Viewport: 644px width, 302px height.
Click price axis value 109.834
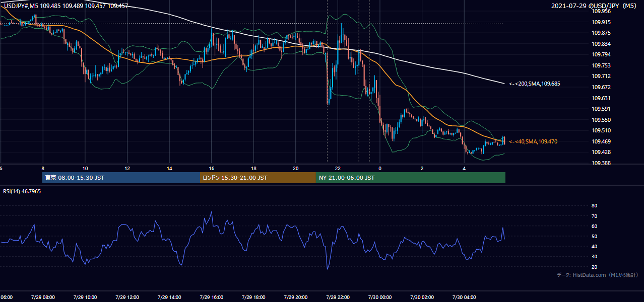[601, 44]
